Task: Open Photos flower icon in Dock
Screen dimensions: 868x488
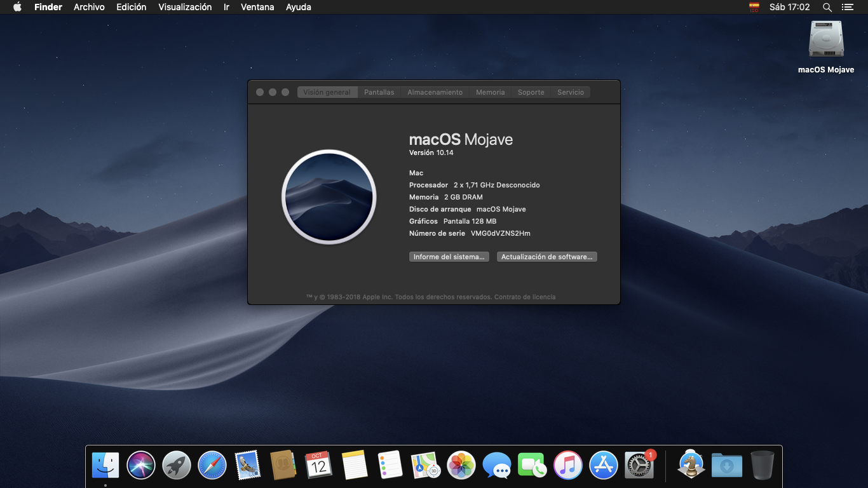Action: 461,465
